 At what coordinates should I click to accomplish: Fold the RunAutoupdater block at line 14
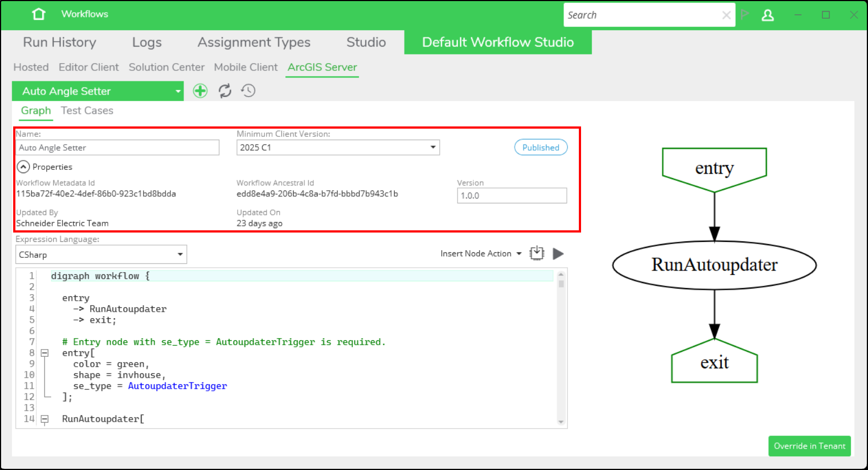pyautogui.click(x=45, y=419)
